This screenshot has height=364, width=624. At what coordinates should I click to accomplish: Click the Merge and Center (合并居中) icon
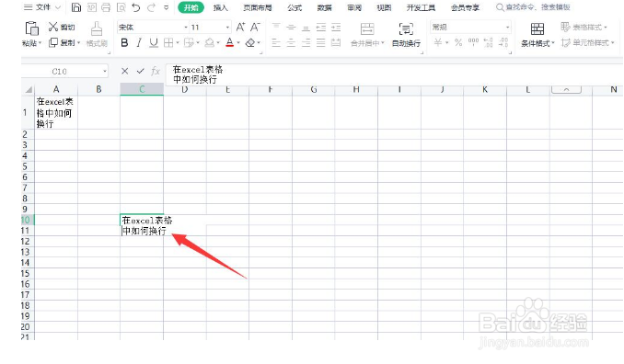pos(367,28)
